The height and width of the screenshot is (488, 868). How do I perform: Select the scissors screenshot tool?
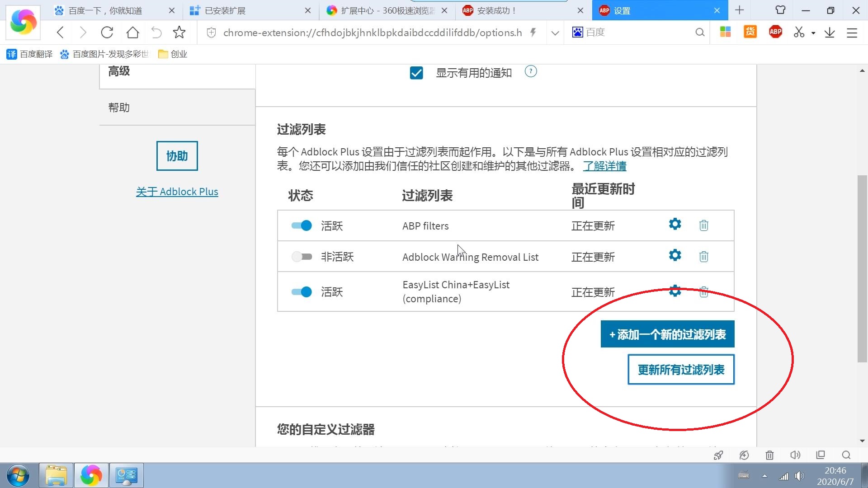pos(798,32)
